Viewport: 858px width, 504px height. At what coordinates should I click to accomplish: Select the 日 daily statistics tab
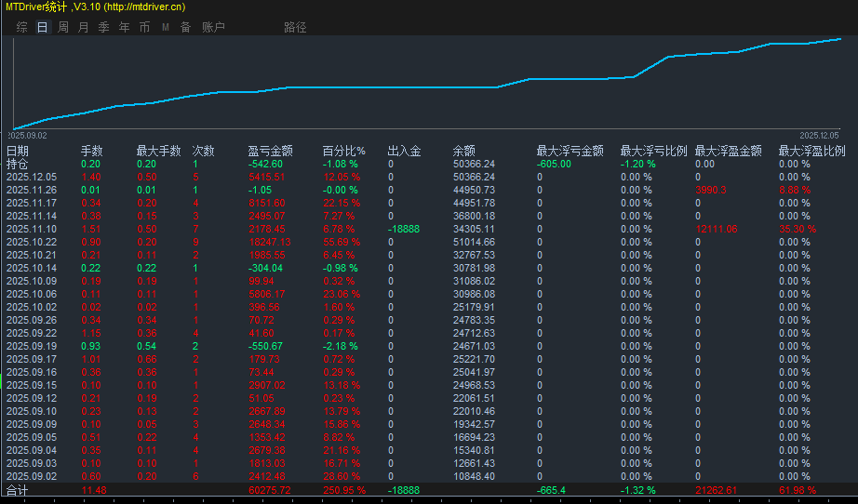(42, 27)
